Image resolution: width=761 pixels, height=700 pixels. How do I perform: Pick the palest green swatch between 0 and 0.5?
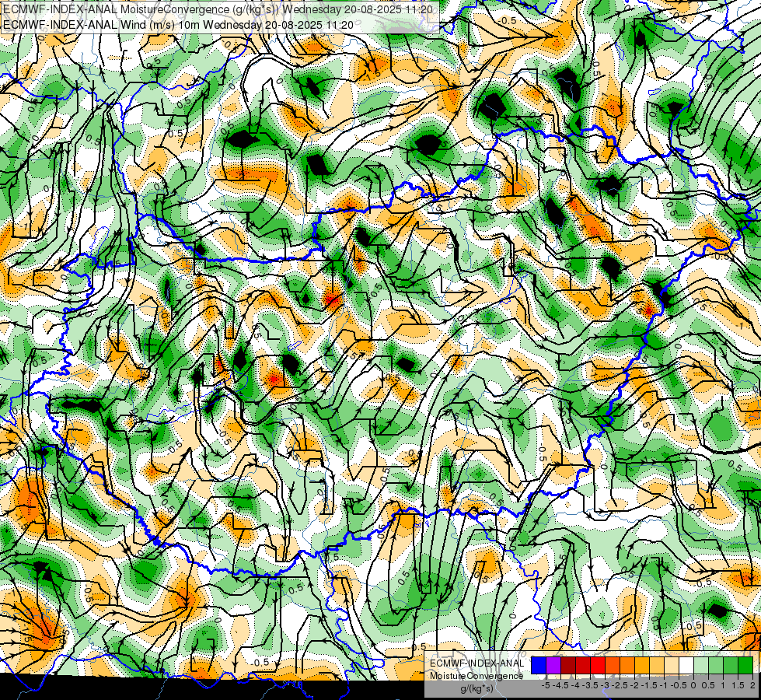pyautogui.click(x=701, y=666)
